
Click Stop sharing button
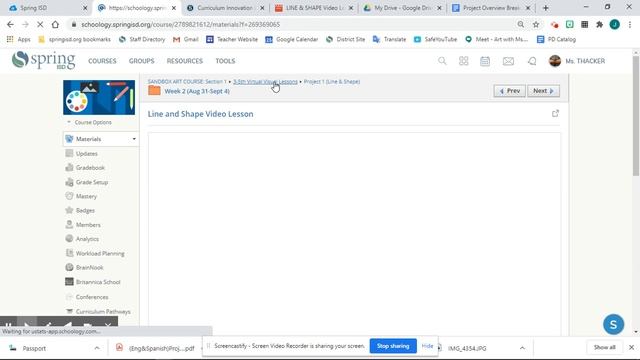click(x=393, y=346)
